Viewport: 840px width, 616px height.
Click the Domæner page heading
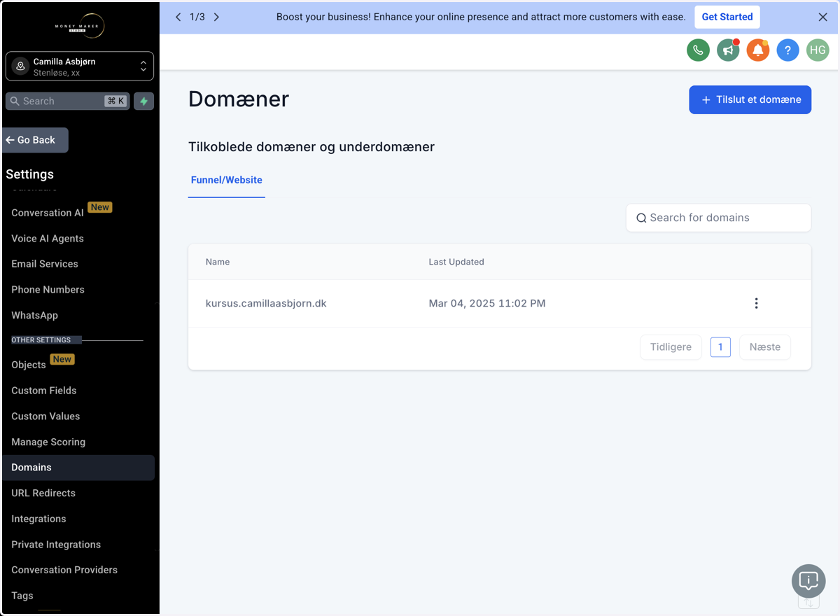click(x=239, y=99)
